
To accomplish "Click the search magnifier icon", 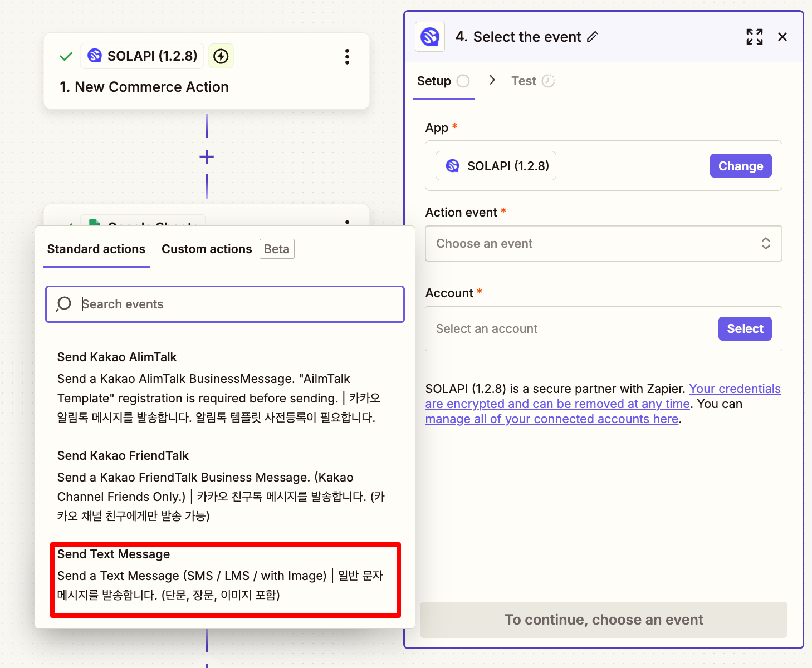I will [63, 304].
